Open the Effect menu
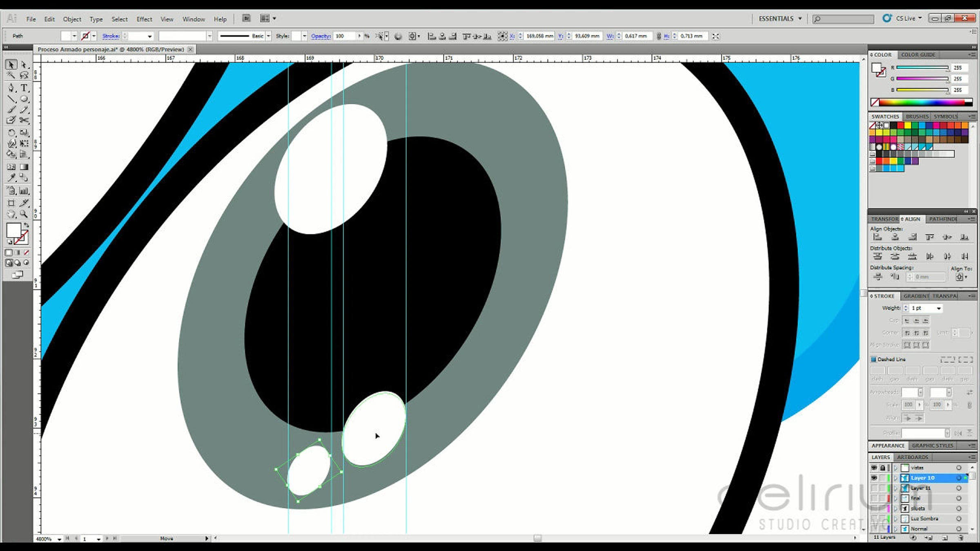The width and height of the screenshot is (980, 551). click(144, 19)
